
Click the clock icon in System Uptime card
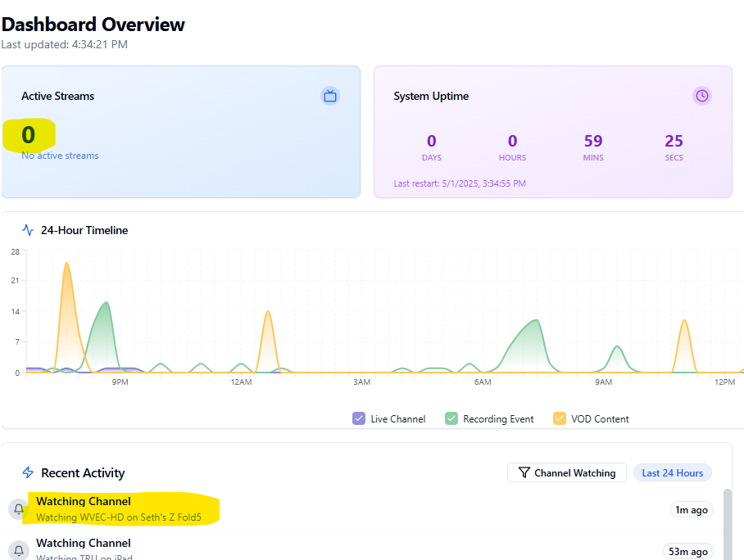702,96
